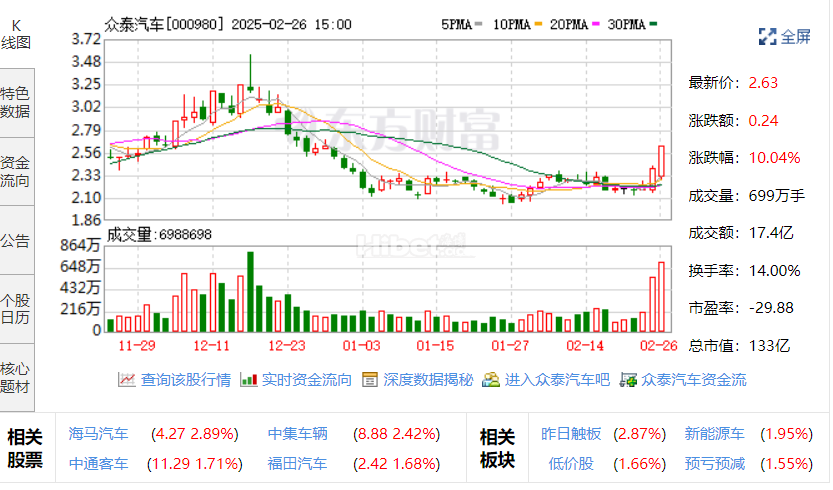Click 新能源车 change value (1.95%)
833x490 pixels.
[x=786, y=434]
